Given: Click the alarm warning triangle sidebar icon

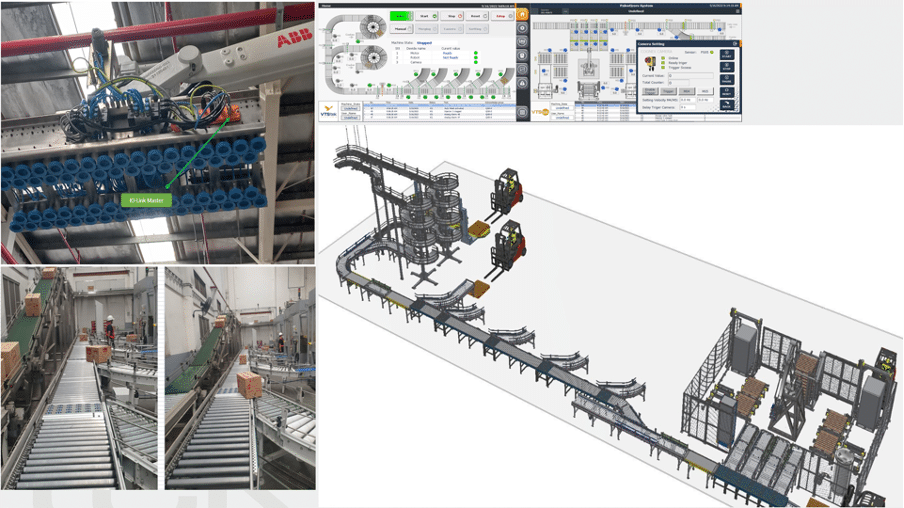Looking at the screenshot, I should pos(522,84).
